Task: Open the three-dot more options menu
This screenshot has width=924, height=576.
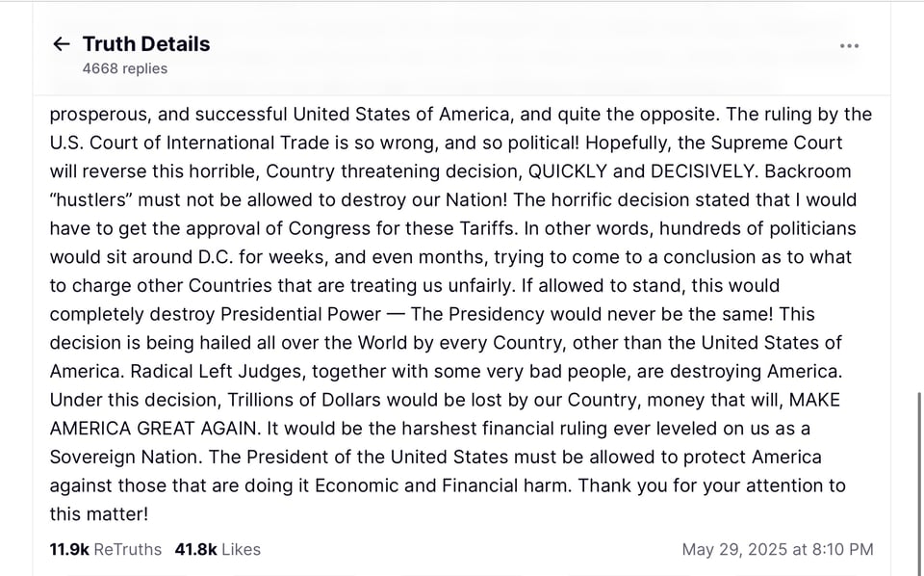Action: [849, 46]
